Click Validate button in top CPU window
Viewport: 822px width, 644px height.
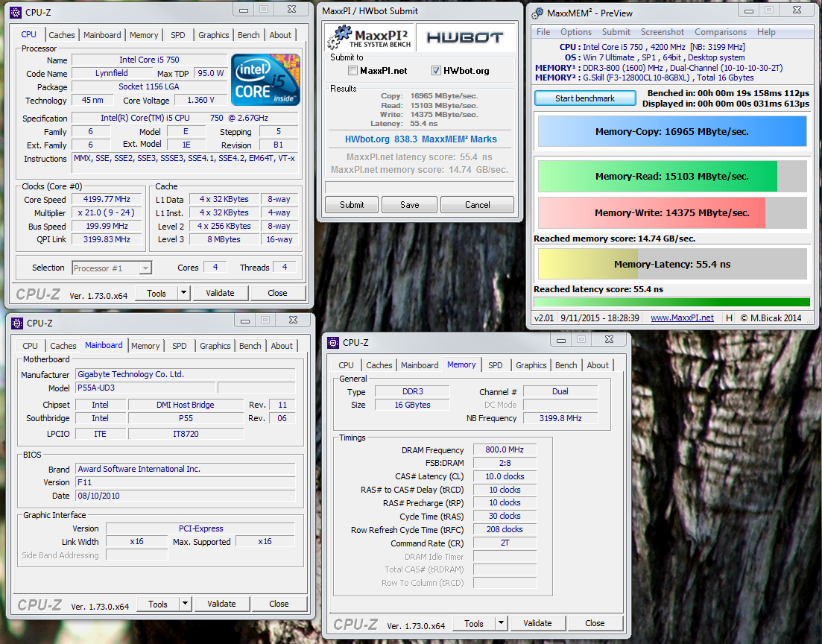coord(220,293)
